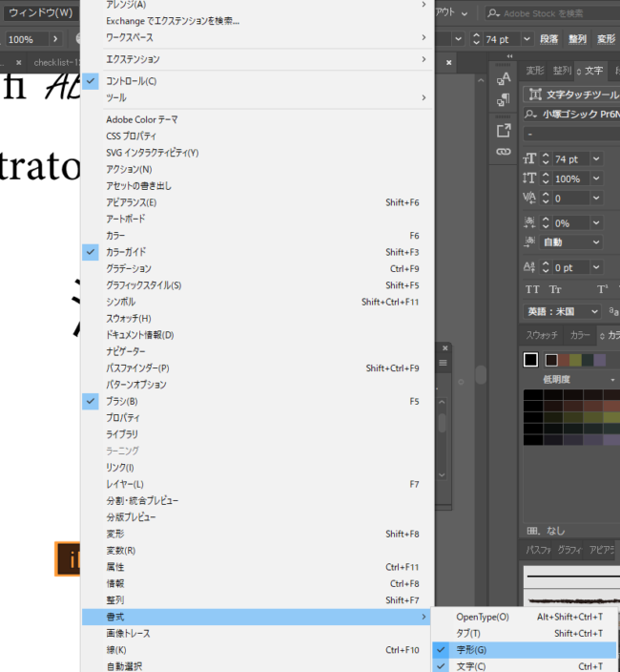Click the All Caps (TT) icon
The width and height of the screenshot is (620, 672).
[532, 290]
